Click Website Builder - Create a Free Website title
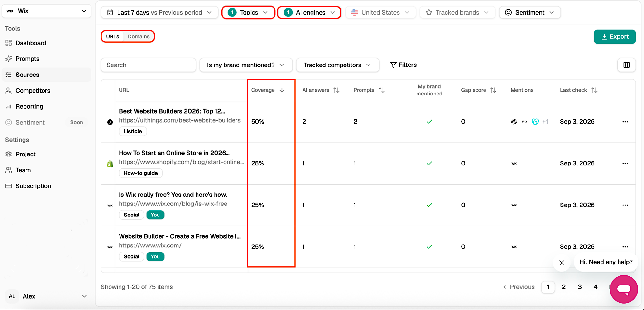This screenshot has height=310, width=644. pos(180,236)
